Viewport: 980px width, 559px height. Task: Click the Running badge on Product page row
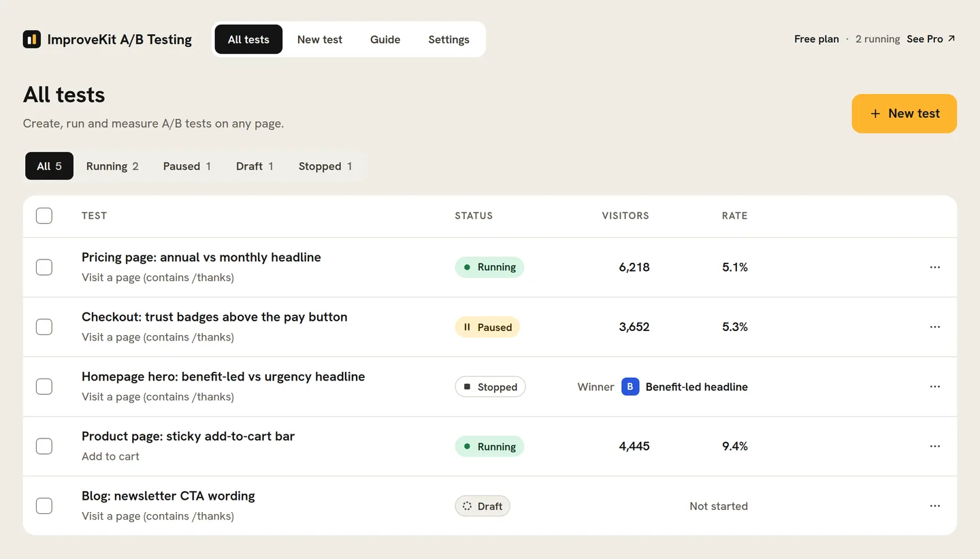[x=489, y=447]
